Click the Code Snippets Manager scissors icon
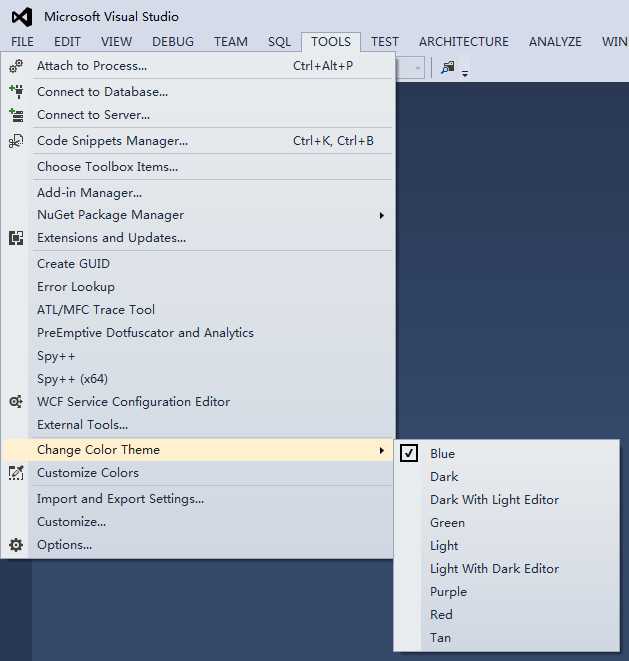This screenshot has width=629, height=661. [16, 141]
